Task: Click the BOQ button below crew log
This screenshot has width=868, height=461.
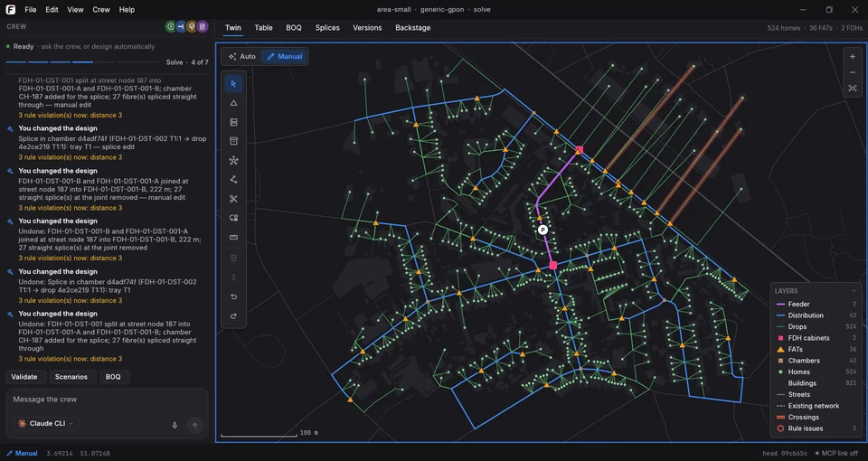Action: click(113, 377)
